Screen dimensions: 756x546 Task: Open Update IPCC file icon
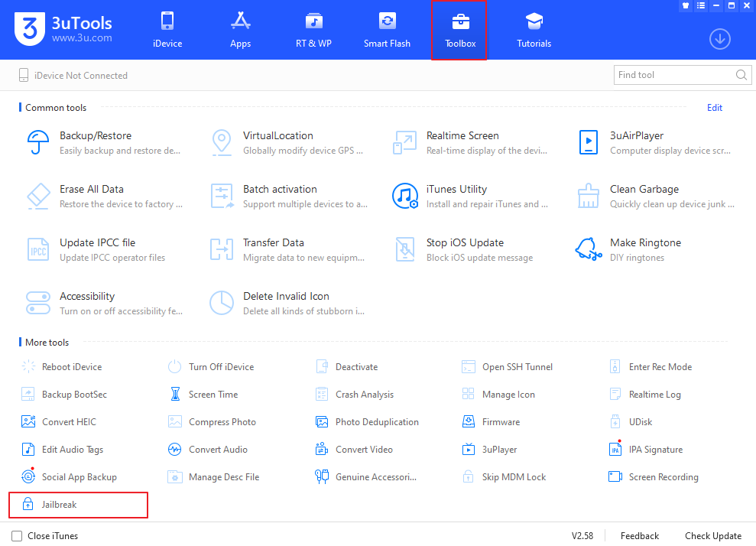(x=38, y=249)
